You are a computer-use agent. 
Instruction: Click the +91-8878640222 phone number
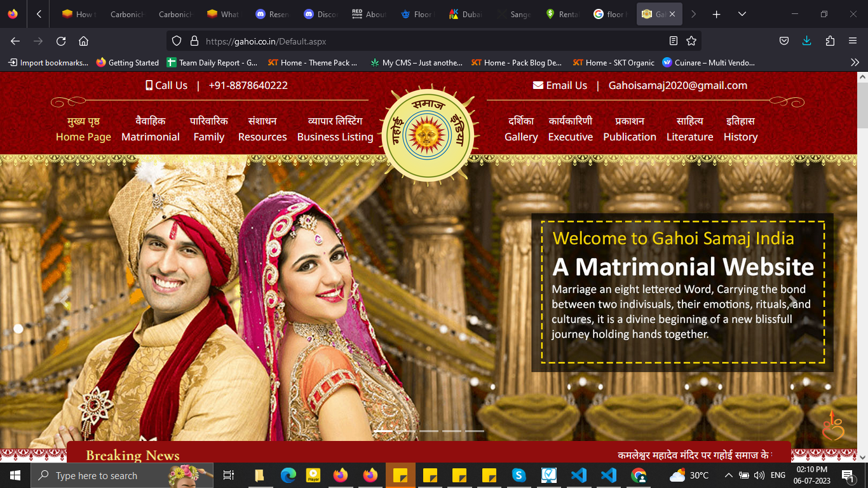coord(248,85)
